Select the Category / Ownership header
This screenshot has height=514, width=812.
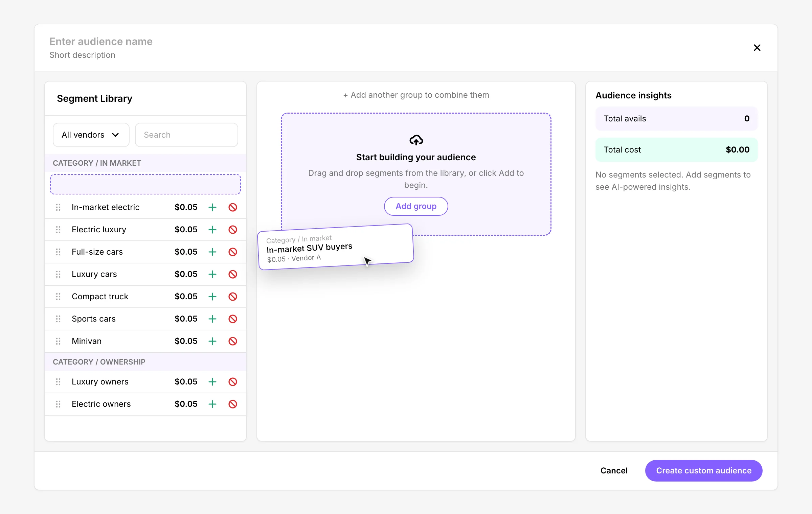(x=145, y=362)
